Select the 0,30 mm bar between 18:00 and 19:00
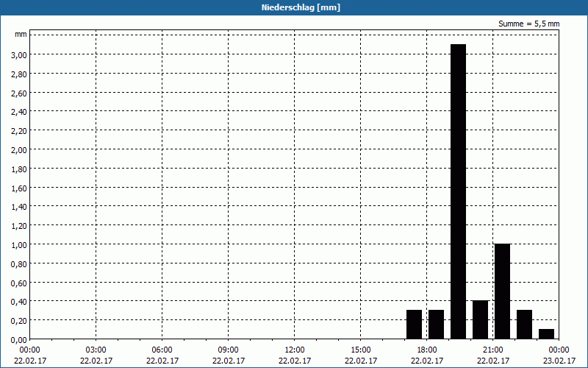588x368 pixels. coord(436,325)
